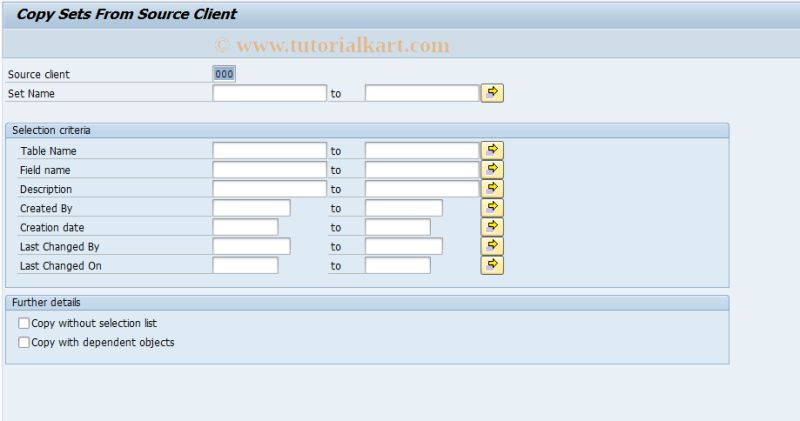
Task: Select Description from input field
Action: pyautogui.click(x=269, y=189)
